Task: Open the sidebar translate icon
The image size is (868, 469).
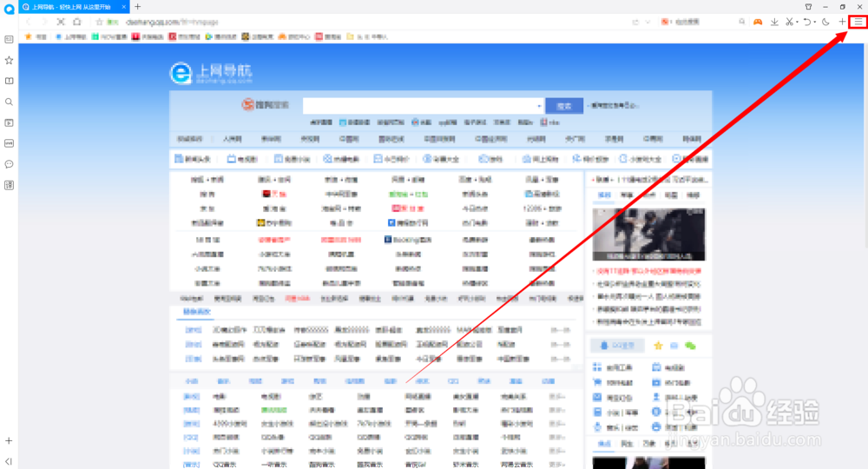Action: click(x=9, y=185)
